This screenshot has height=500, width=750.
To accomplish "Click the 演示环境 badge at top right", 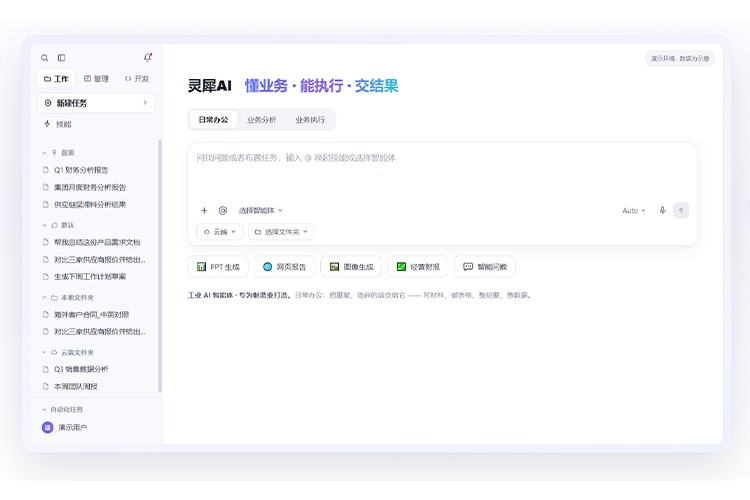I will click(x=680, y=58).
